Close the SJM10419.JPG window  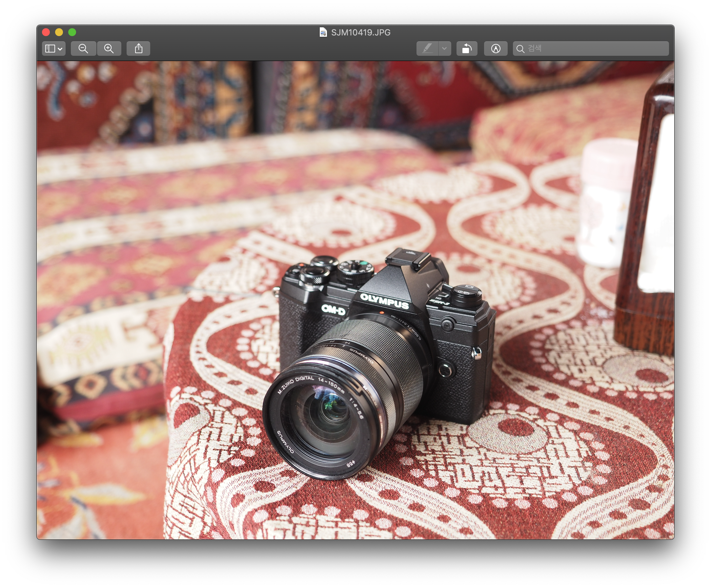coord(46,32)
